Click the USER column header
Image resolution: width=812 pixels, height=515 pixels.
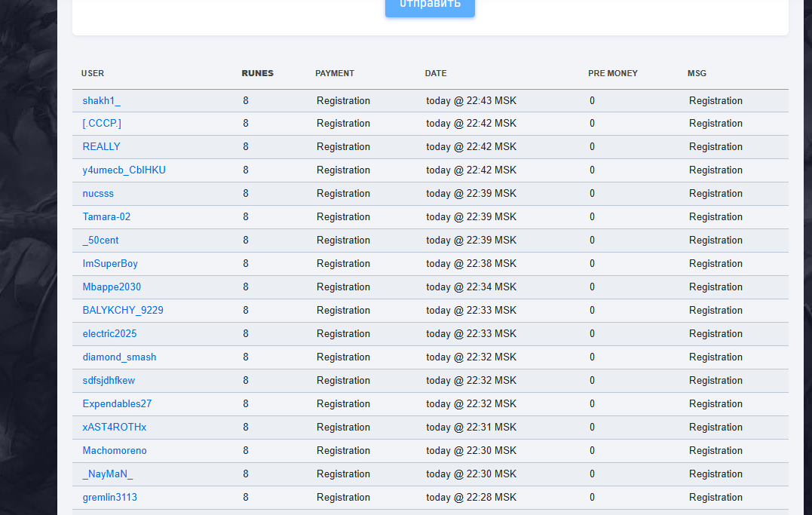[x=93, y=73]
